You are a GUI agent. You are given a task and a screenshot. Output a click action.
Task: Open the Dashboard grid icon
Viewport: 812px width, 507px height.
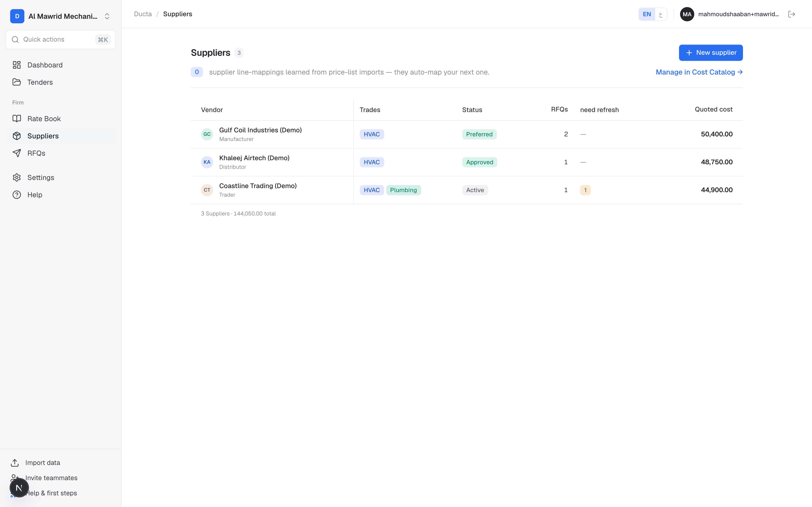tap(16, 65)
